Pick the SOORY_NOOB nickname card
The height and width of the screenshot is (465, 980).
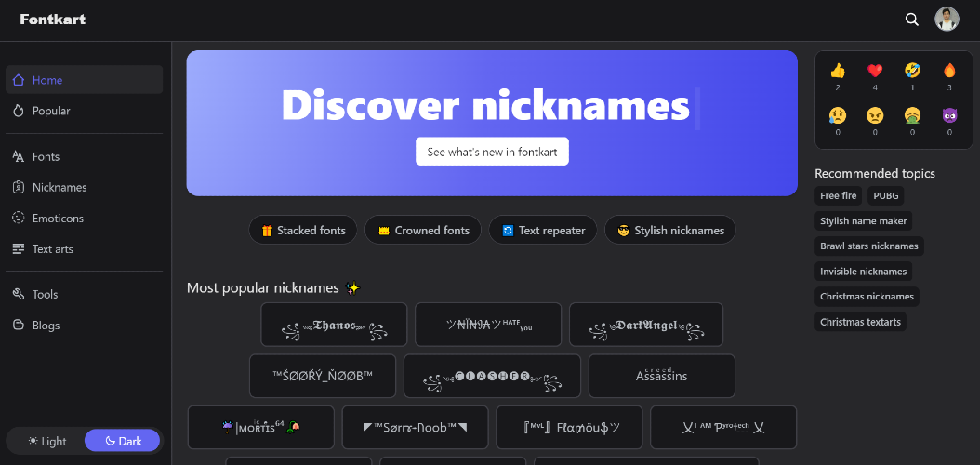[323, 376]
